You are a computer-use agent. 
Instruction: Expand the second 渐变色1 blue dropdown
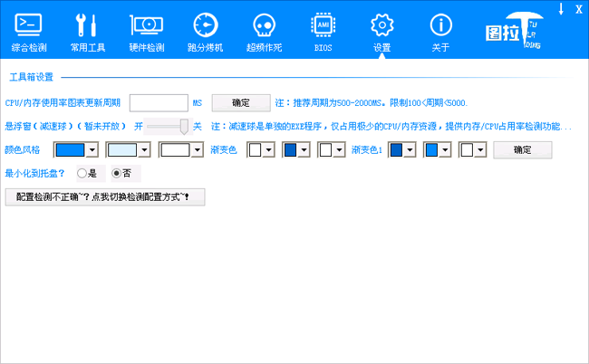pos(445,150)
